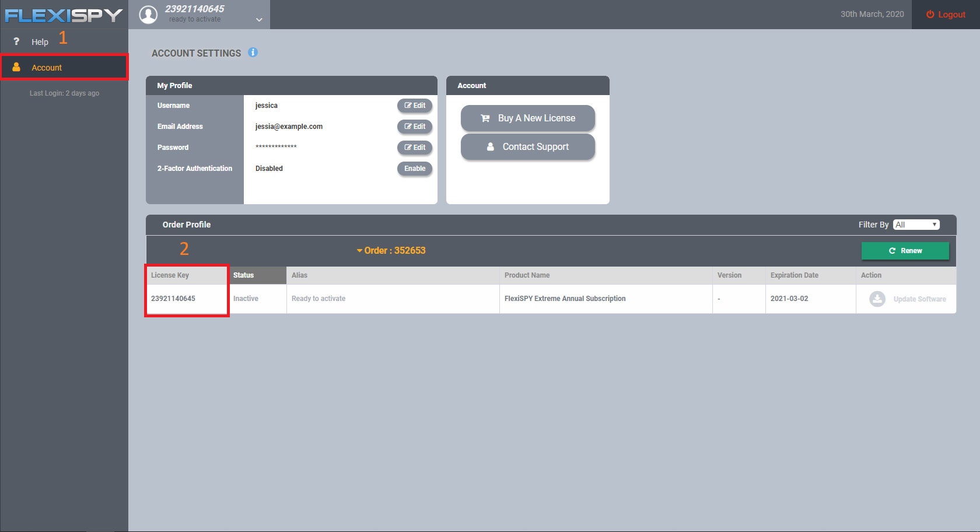The height and width of the screenshot is (532, 980).
Task: Click license number 23921140645 in header
Action: pyautogui.click(x=194, y=9)
